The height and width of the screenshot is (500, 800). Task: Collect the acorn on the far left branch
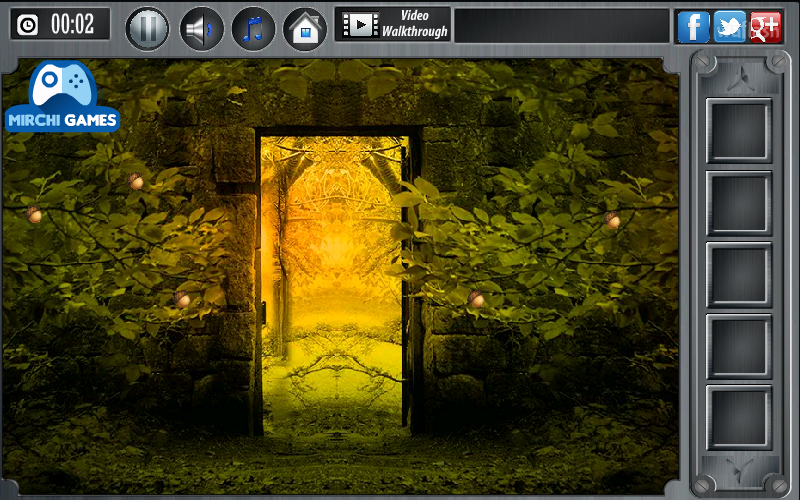point(34,214)
